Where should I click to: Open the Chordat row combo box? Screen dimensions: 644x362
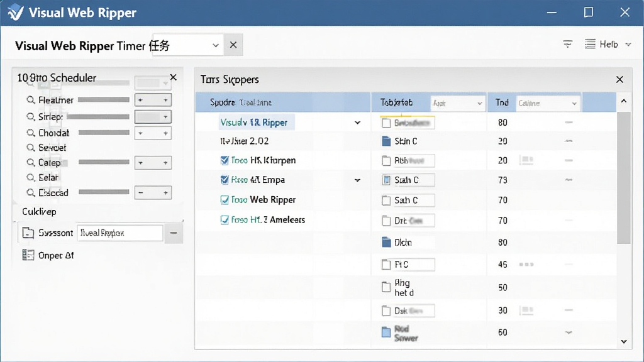pos(153,133)
